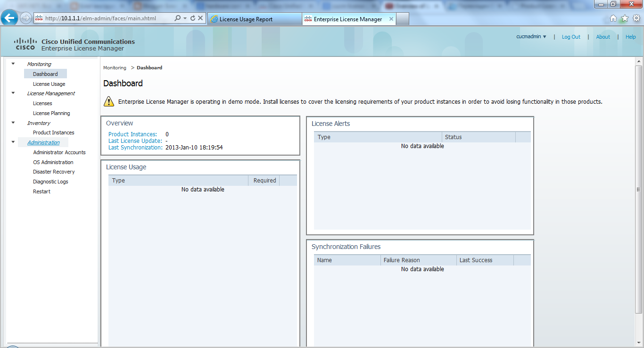This screenshot has width=644, height=348.
Task: Click the Cisco favicon in address bar
Action: 39,18
